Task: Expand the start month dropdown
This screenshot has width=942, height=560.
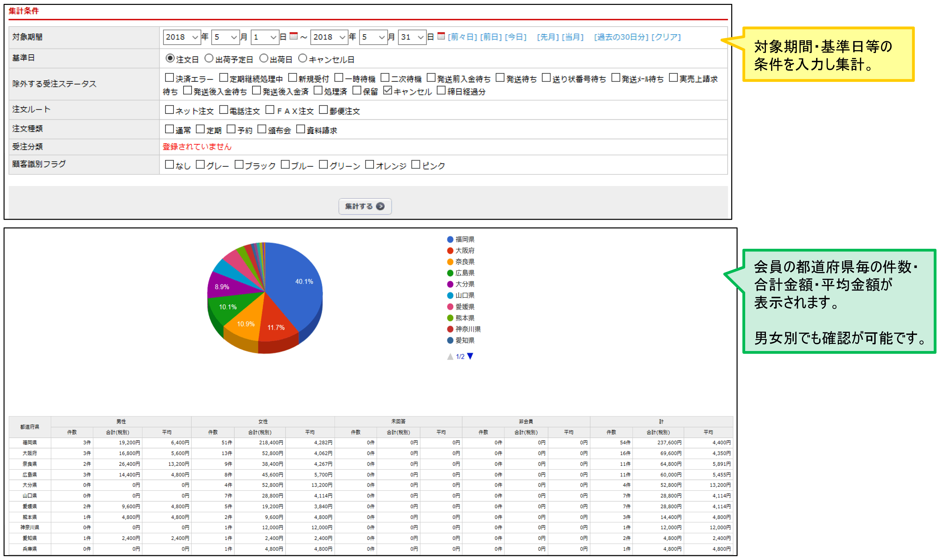Action: 225,37
